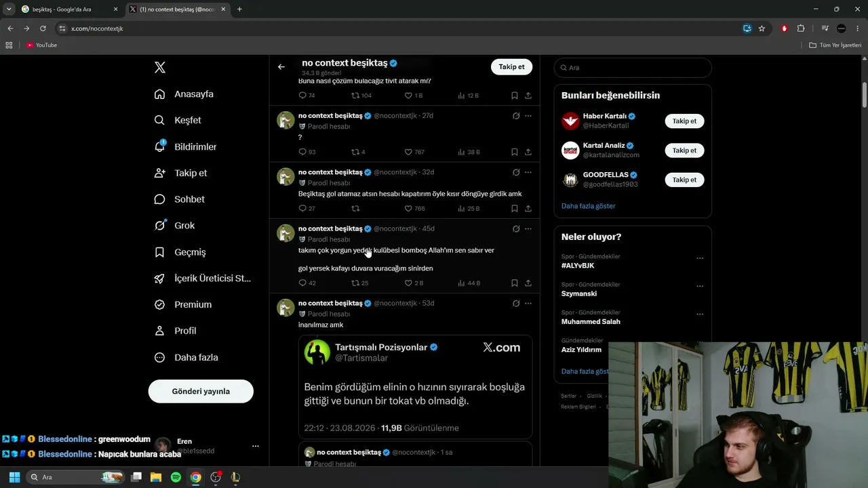This screenshot has height=488, width=868.
Task: Open Grok explanation for the 27d tweet
Action: (x=516, y=116)
